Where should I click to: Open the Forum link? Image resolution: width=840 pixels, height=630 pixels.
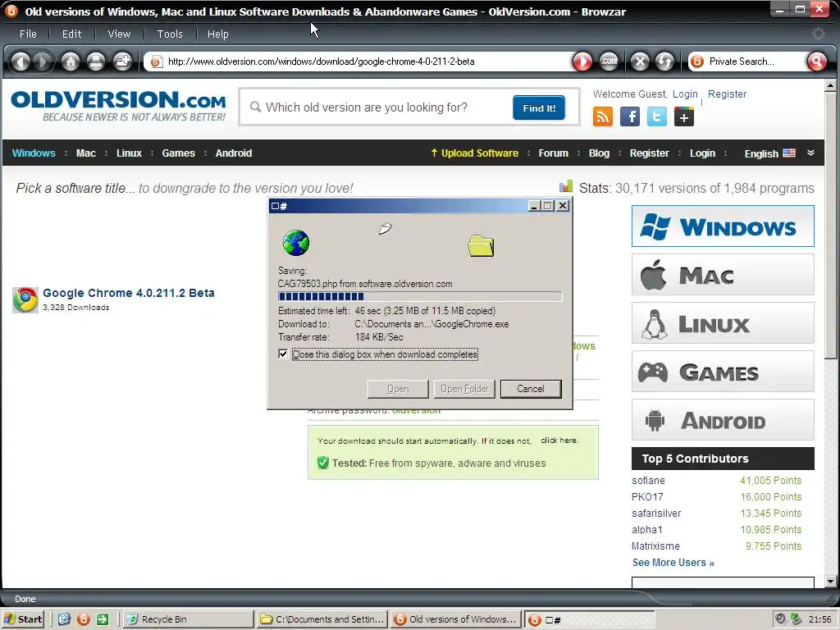pyautogui.click(x=554, y=153)
